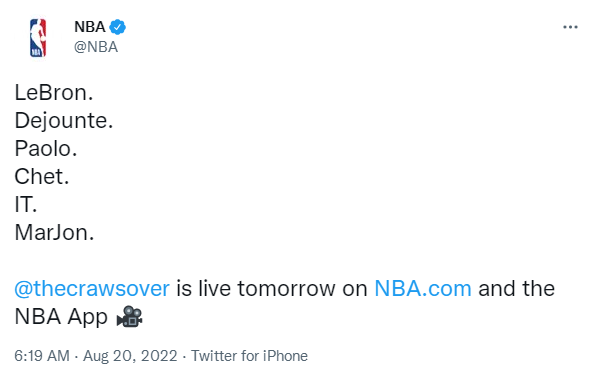Screen dimensions: 596x372
Task: Click the words and the after NBA.com
Action: (x=517, y=289)
